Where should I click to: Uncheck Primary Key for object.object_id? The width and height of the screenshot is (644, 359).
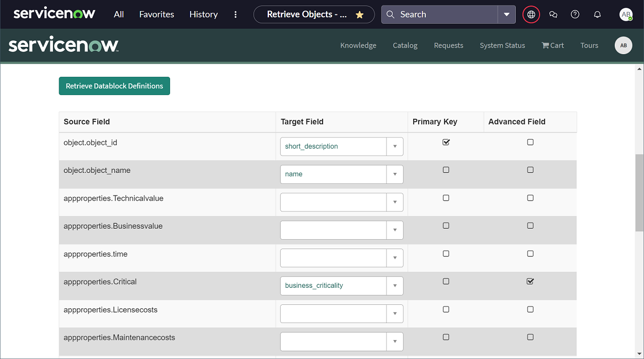(x=446, y=142)
